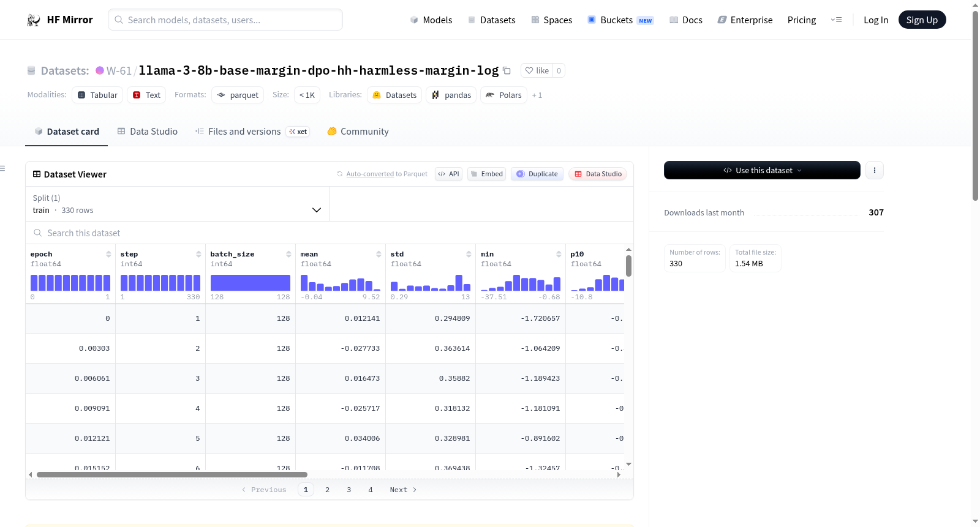Click the page vertical scrollbar
The image size is (980, 527).
976,105
